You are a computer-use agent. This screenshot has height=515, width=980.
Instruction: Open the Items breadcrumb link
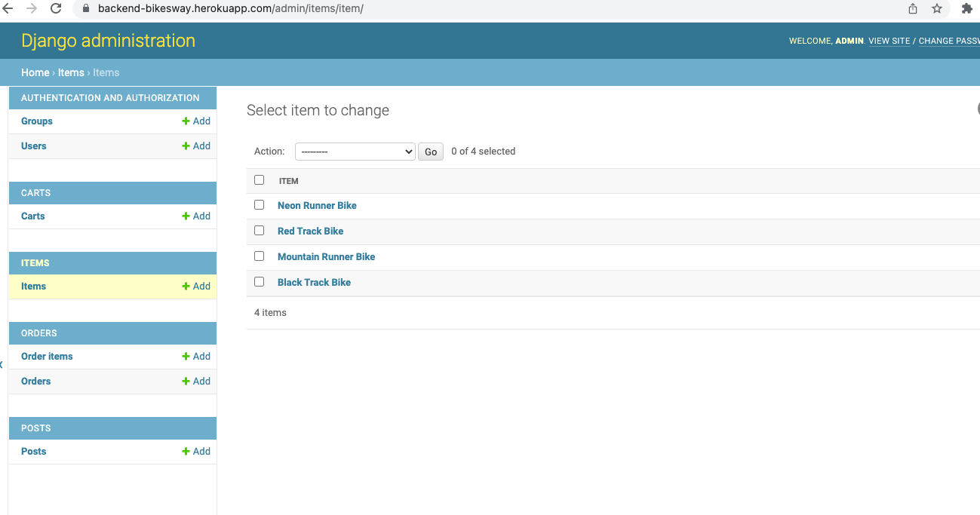click(x=70, y=72)
